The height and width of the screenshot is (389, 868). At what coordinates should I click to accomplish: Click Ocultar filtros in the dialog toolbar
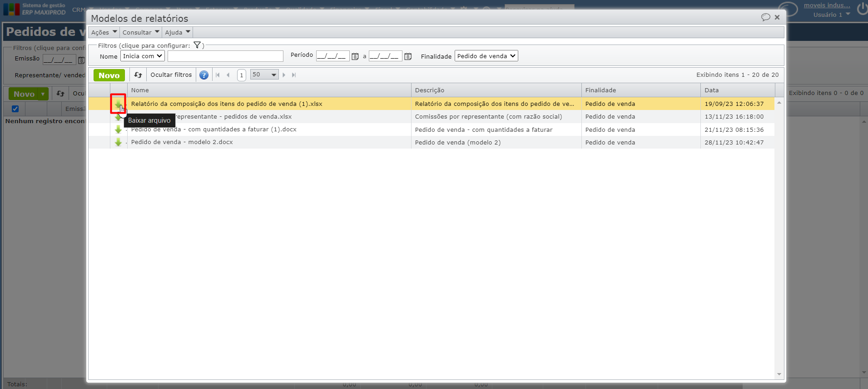tap(171, 75)
